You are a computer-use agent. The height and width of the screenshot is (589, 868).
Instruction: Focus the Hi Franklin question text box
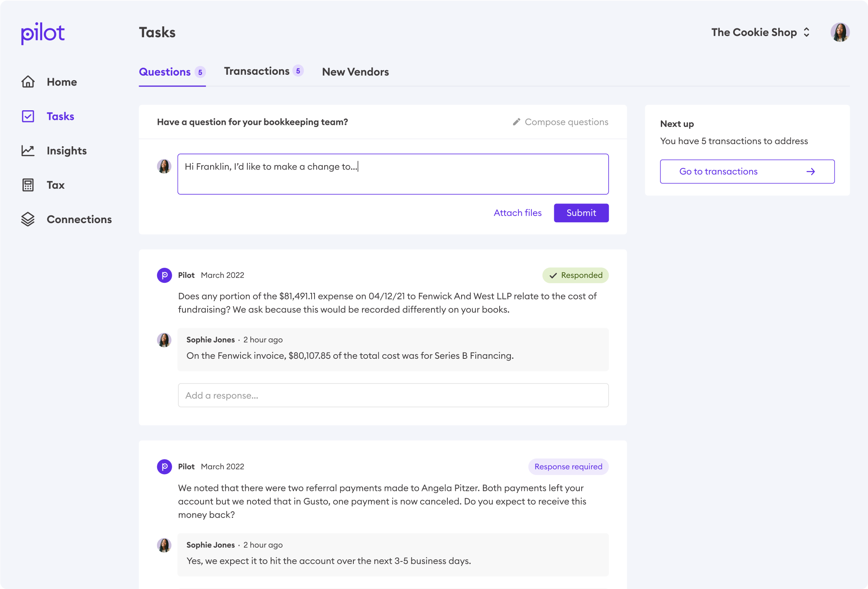(393, 174)
